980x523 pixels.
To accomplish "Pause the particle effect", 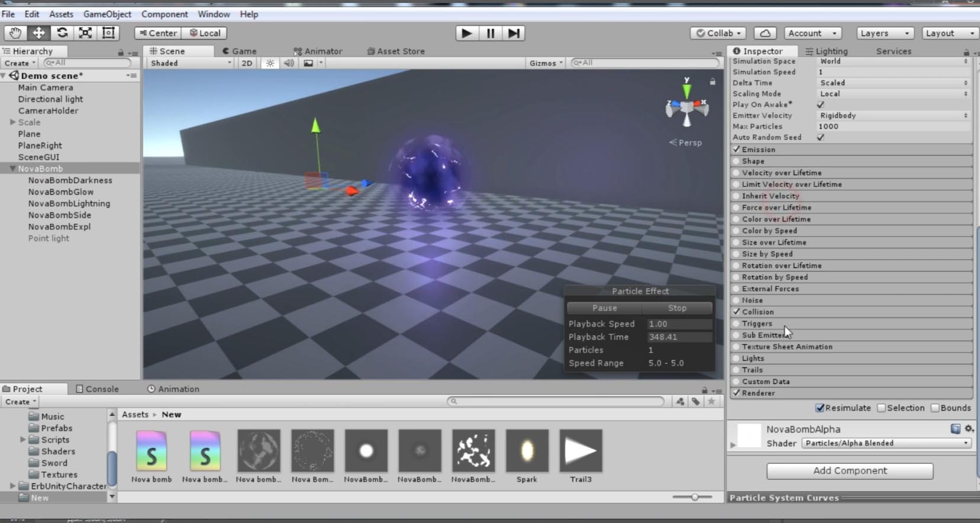I will click(605, 308).
